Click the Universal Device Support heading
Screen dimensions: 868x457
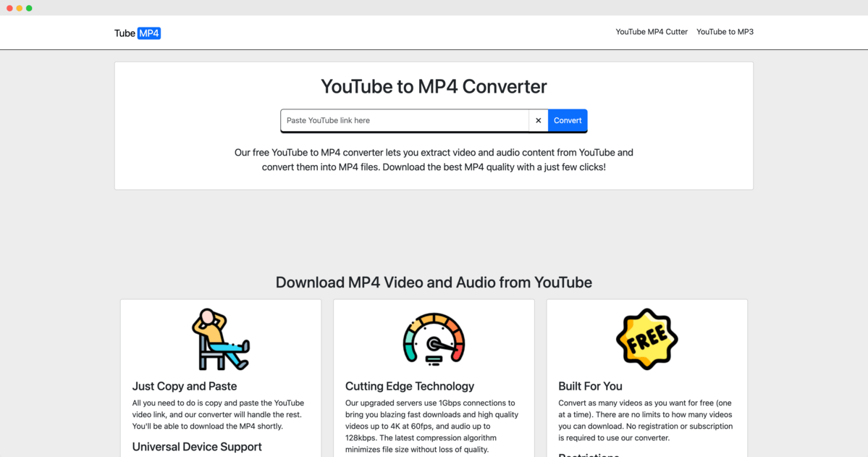[x=197, y=447]
